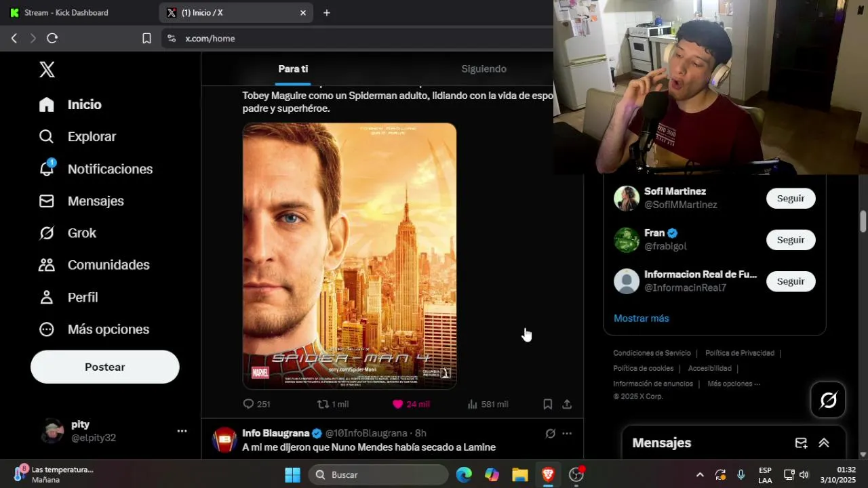Bookmark page in browser toolbar
Image resolution: width=868 pixels, height=488 pixels.
click(x=146, y=39)
